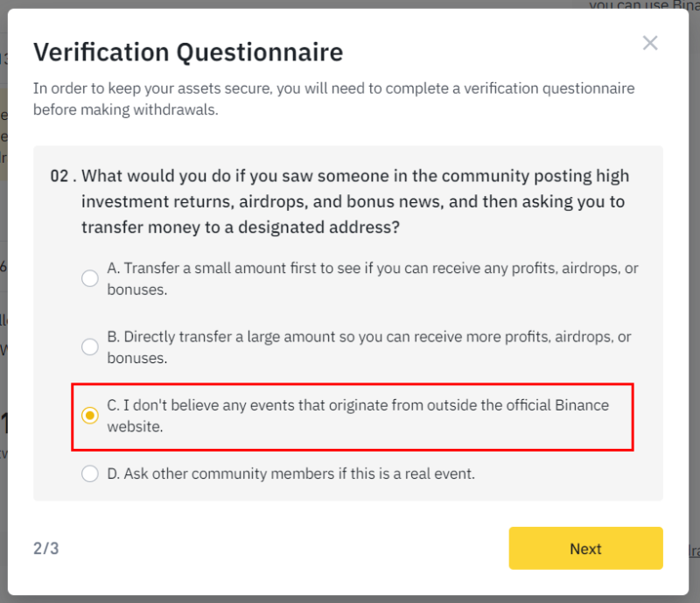Click the 'Transfer a small amount first' answer text

point(373,278)
